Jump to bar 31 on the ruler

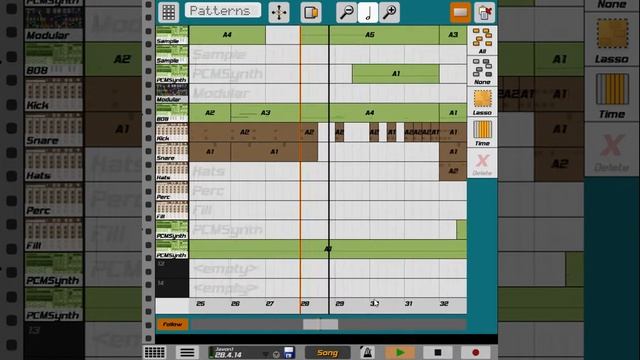point(409,304)
